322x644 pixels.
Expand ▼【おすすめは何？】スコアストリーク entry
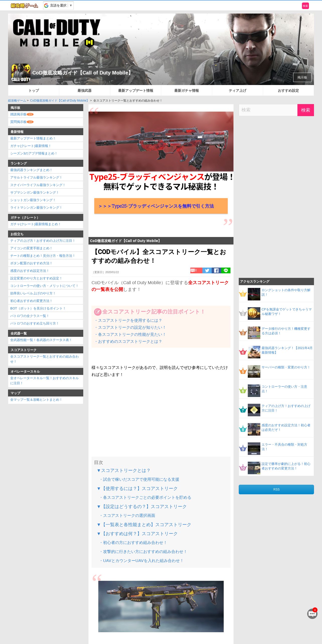pyautogui.click(x=137, y=534)
